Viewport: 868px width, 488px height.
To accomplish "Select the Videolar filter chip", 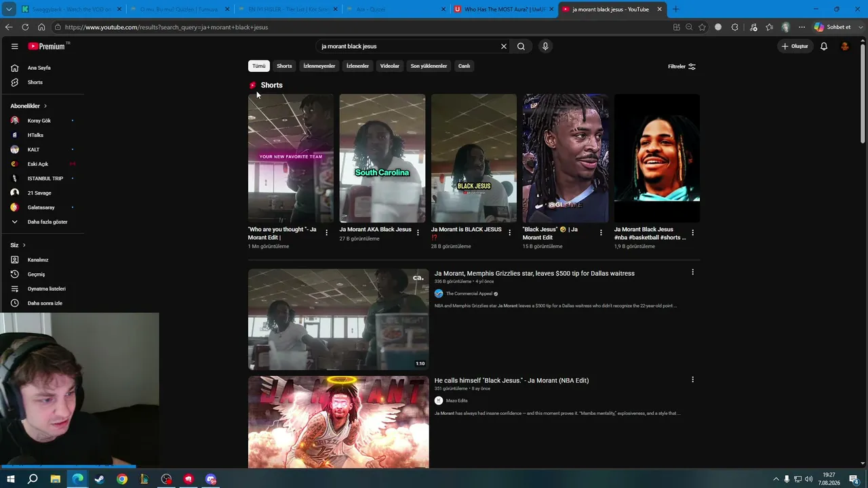I will pos(390,66).
